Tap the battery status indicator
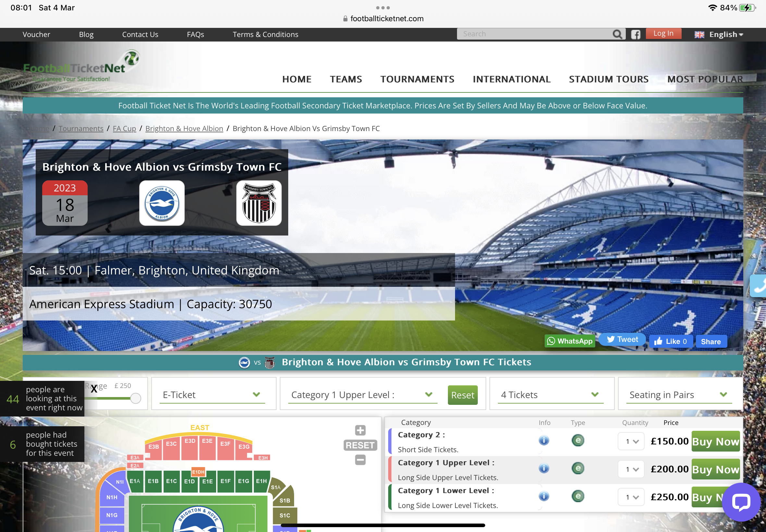The image size is (766, 532). point(747,8)
